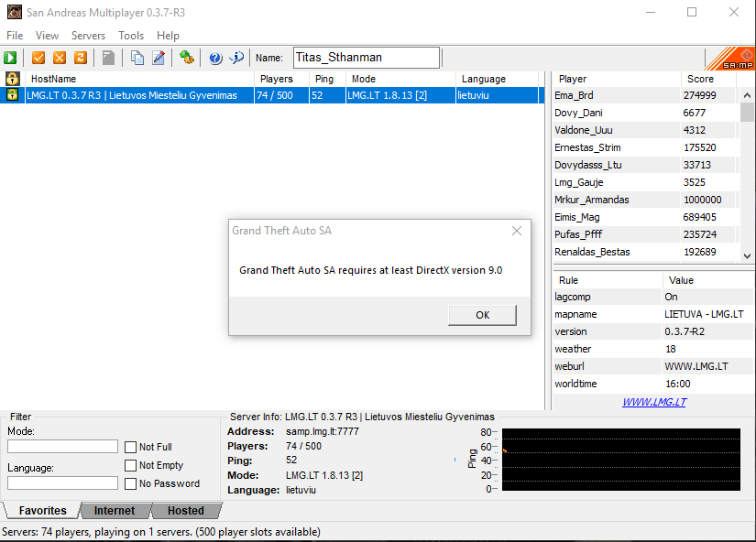Switch to the Favorites tab
Viewport: 756px width, 542px height.
(42, 511)
